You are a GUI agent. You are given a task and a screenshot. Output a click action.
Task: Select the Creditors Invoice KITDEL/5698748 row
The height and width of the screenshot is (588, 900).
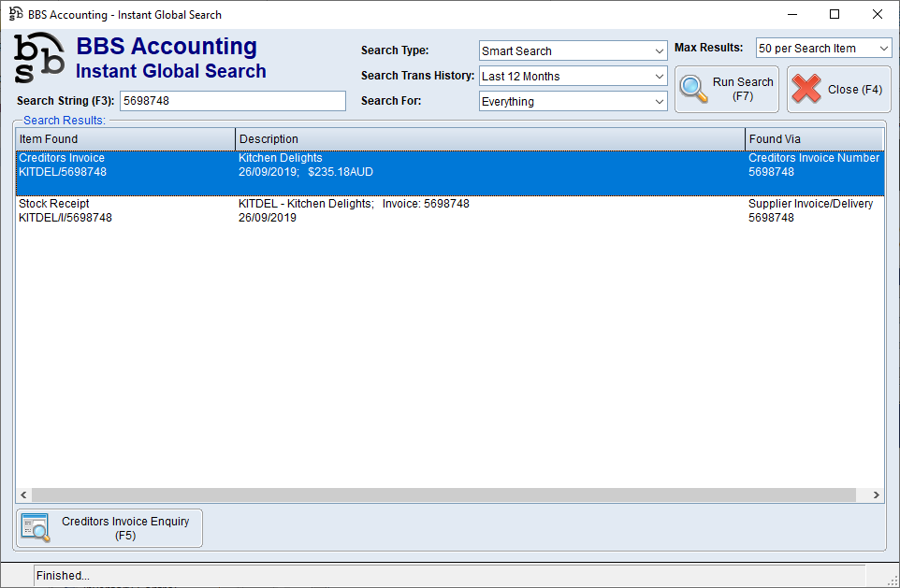374,165
